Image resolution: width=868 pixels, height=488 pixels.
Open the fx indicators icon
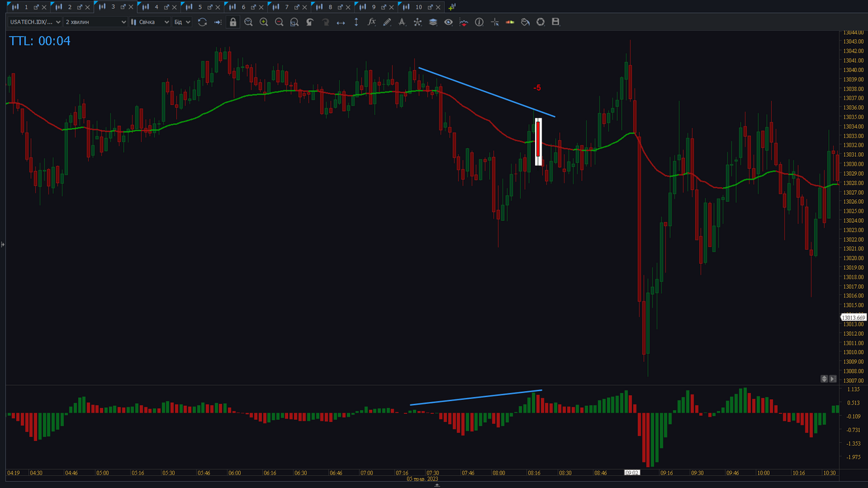(x=371, y=22)
